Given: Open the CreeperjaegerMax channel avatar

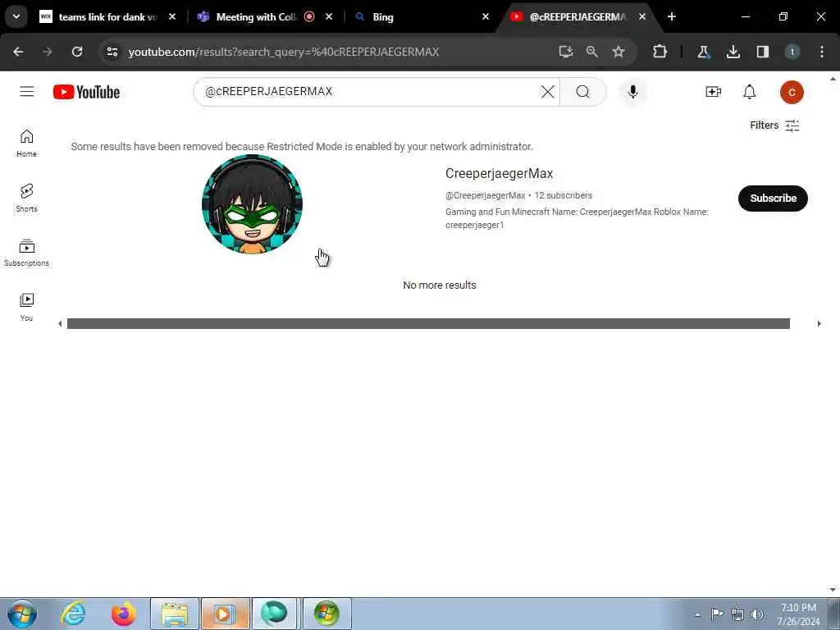Looking at the screenshot, I should [252, 204].
